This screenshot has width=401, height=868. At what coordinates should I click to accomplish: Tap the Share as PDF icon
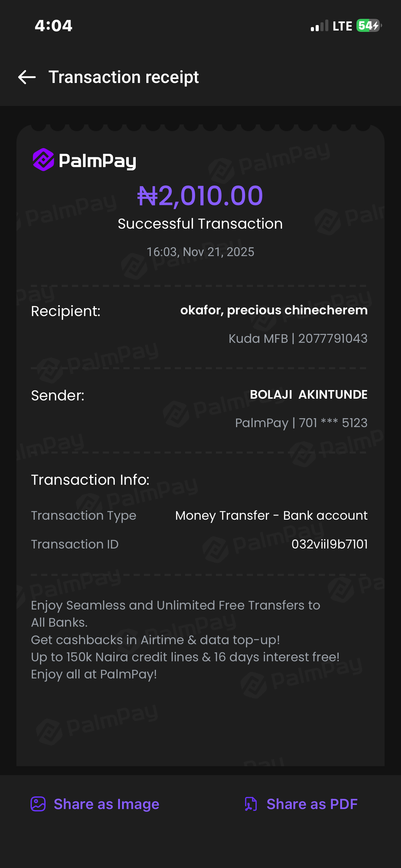coord(251,804)
